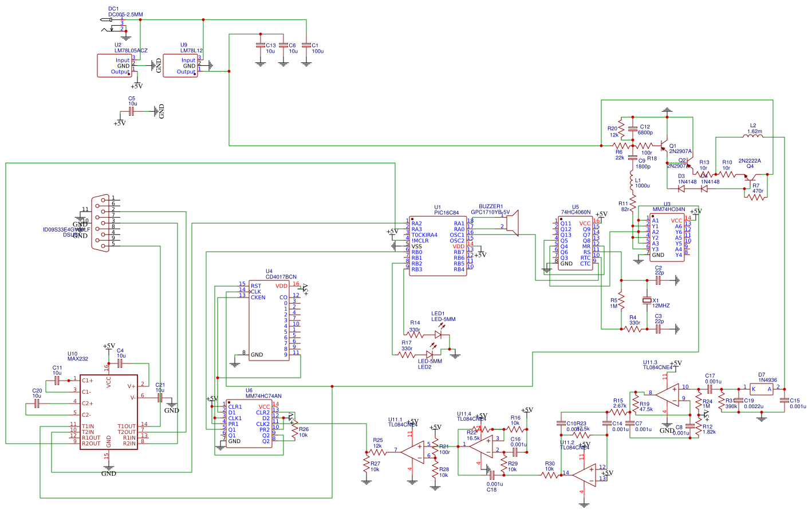Select the 0.0022u value label of C19

pyautogui.click(x=754, y=407)
